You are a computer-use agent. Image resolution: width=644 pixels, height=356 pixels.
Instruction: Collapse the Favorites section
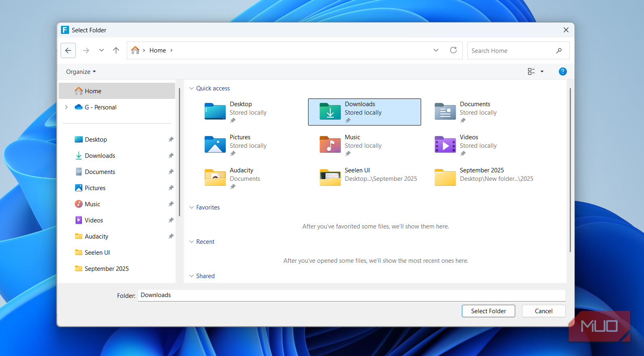(191, 207)
